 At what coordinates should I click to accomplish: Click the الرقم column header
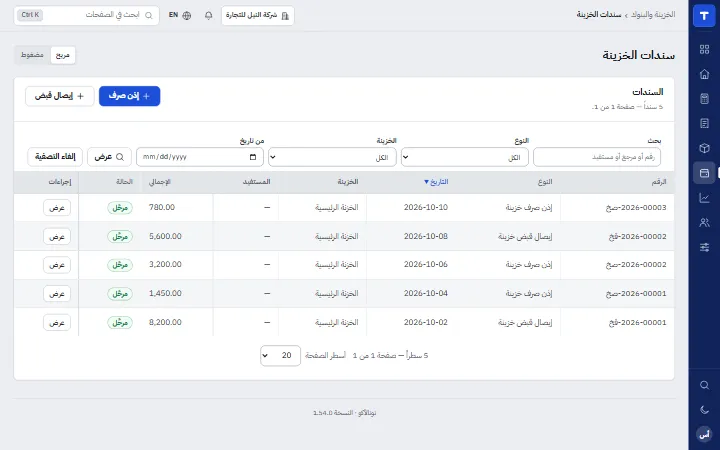(x=659, y=182)
